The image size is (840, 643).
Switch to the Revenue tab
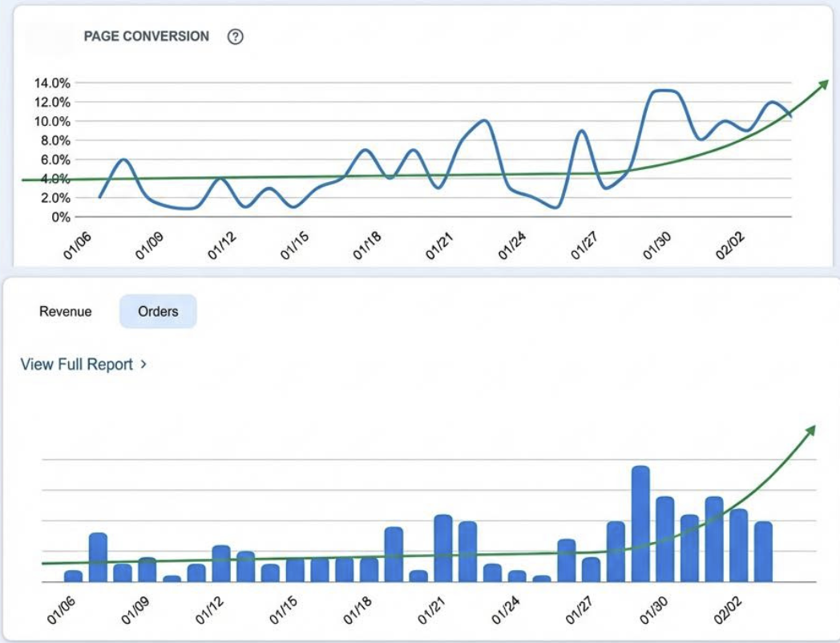(x=66, y=311)
